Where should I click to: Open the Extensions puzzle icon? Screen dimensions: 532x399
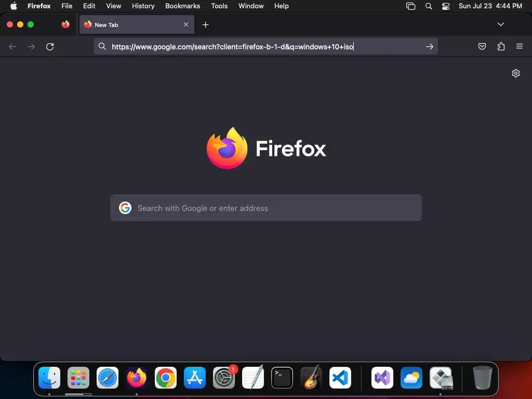[501, 46]
